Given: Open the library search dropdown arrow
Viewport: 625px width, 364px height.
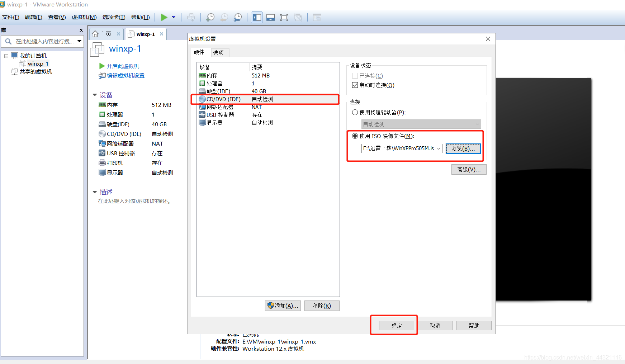Looking at the screenshot, I should click(x=80, y=42).
